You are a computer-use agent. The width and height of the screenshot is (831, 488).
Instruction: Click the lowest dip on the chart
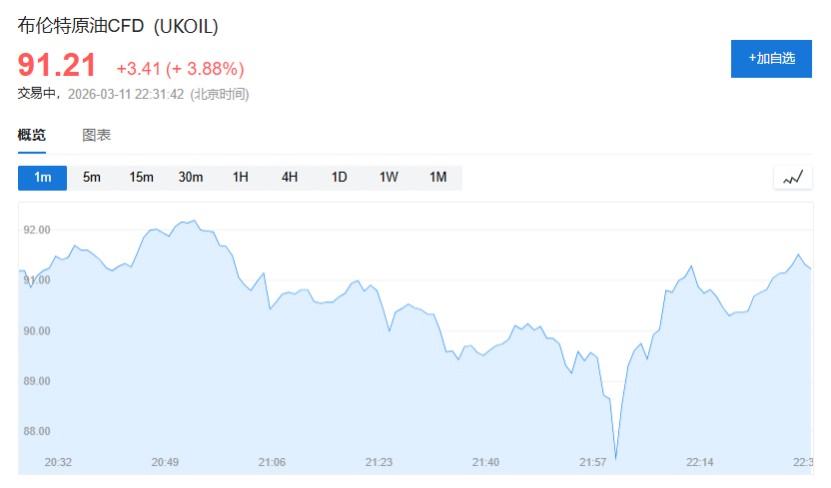click(615, 458)
